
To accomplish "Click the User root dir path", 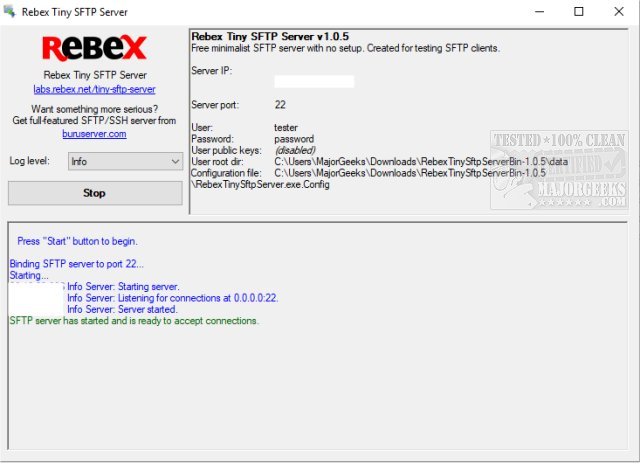I will [421, 162].
